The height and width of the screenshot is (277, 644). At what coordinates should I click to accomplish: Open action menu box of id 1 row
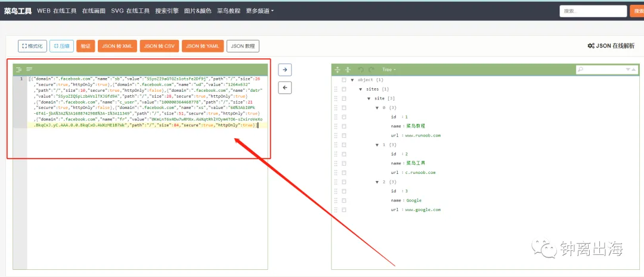(x=344, y=117)
